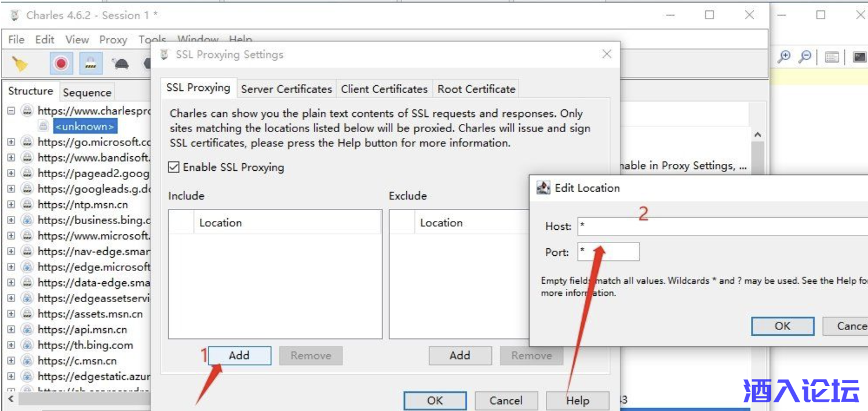Uncheck Enable SSL Proxying checkbox

point(174,167)
